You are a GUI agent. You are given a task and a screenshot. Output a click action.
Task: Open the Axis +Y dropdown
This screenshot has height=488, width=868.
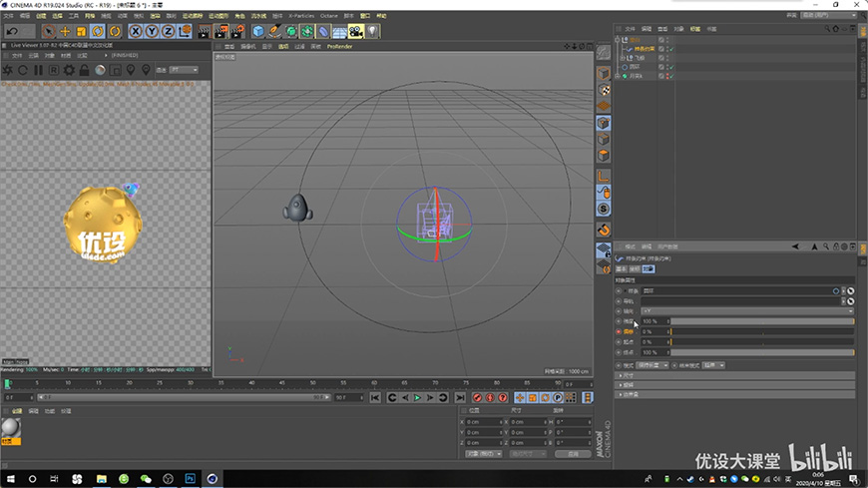[x=747, y=311]
